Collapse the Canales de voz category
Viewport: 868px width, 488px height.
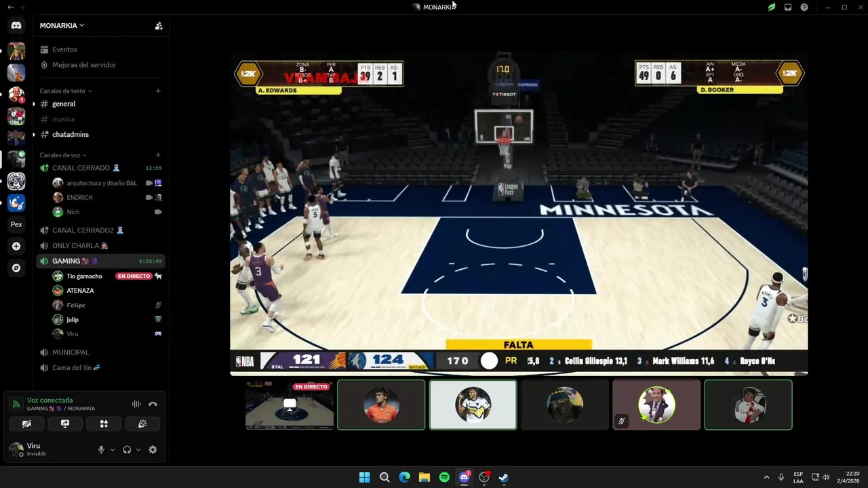pyautogui.click(x=63, y=155)
